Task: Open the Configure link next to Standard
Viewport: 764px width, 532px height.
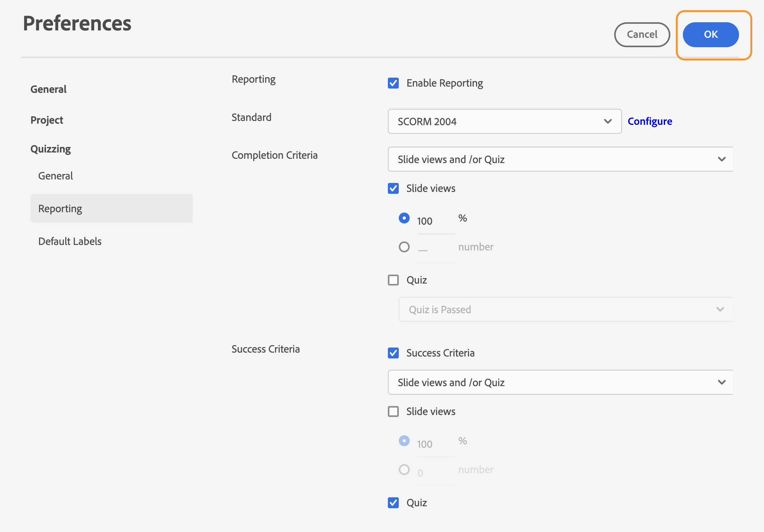Action: click(649, 121)
